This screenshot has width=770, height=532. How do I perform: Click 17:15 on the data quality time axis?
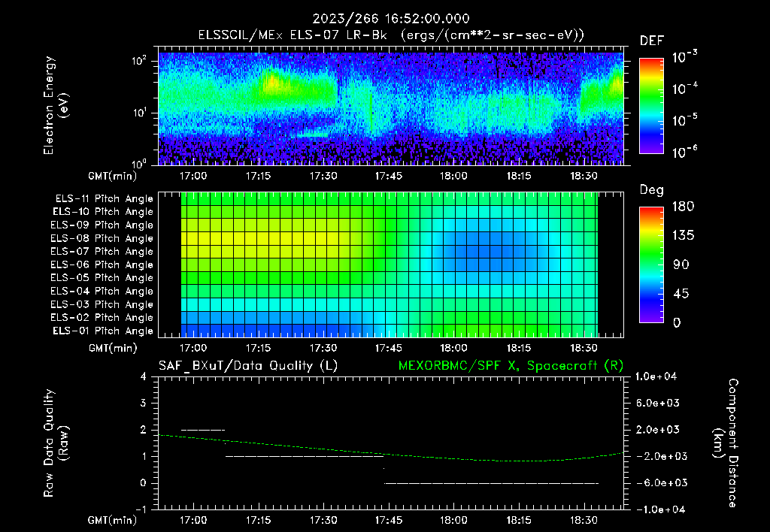[x=259, y=520]
